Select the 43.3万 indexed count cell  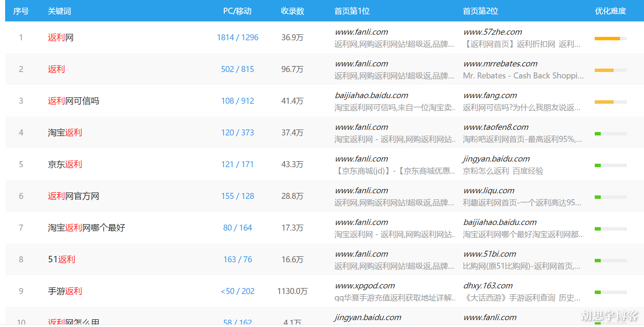292,165
